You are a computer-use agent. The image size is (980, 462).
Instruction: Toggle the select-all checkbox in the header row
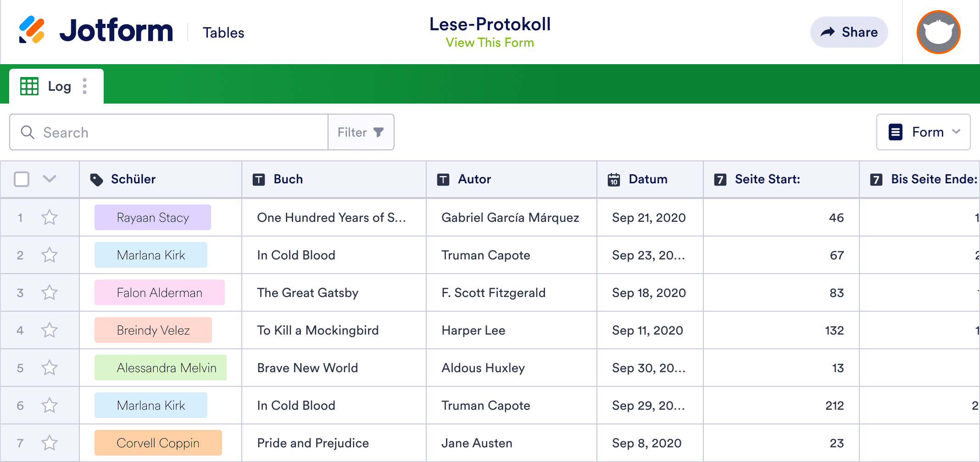[x=22, y=179]
